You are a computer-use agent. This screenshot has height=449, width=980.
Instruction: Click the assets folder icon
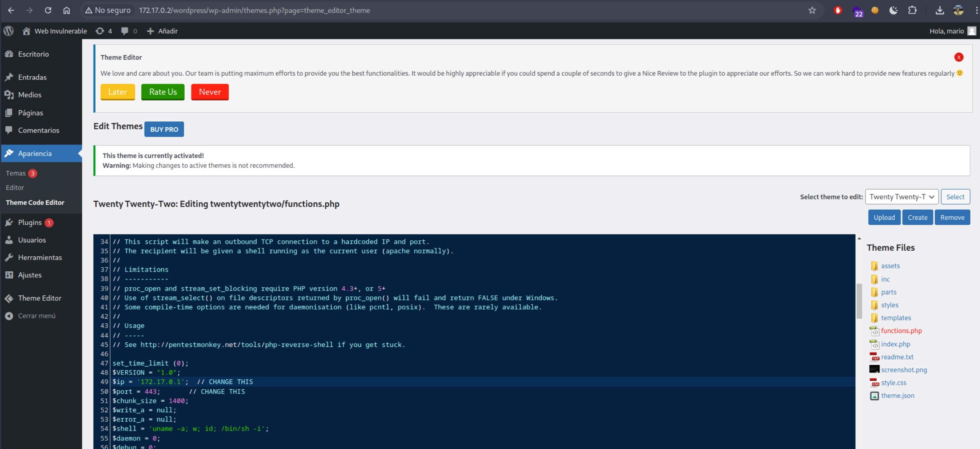pos(874,266)
